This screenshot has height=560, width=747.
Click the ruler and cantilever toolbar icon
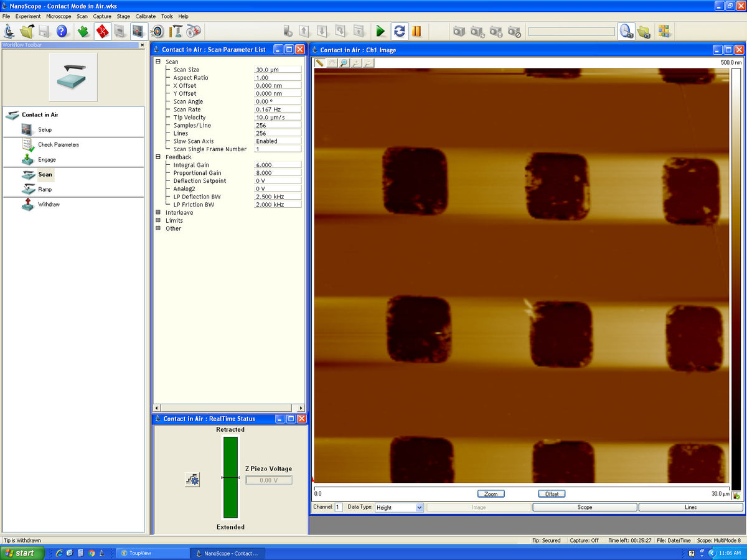(176, 31)
